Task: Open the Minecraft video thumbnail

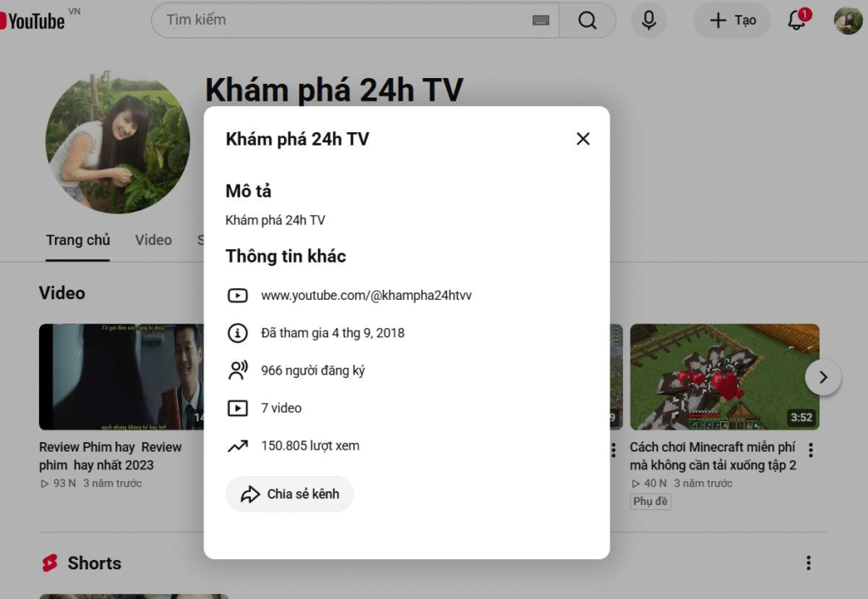Action: [725, 377]
